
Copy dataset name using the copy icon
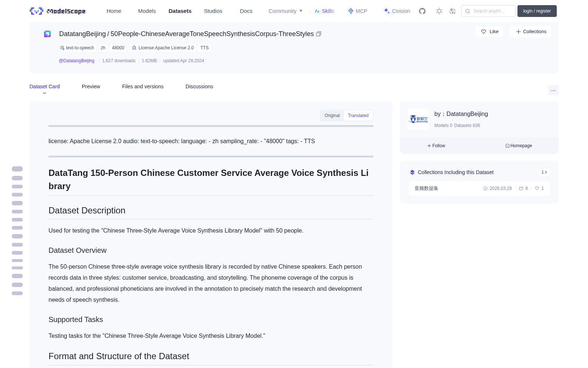click(319, 34)
